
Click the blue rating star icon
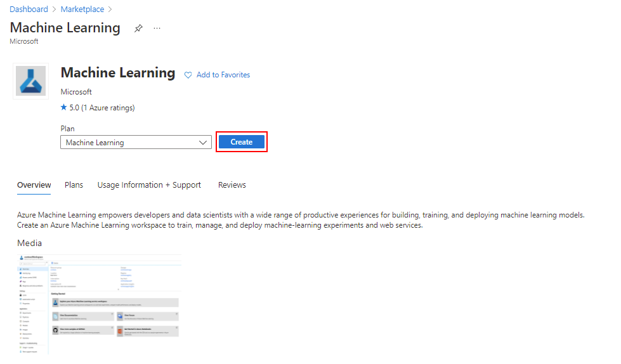(x=64, y=107)
